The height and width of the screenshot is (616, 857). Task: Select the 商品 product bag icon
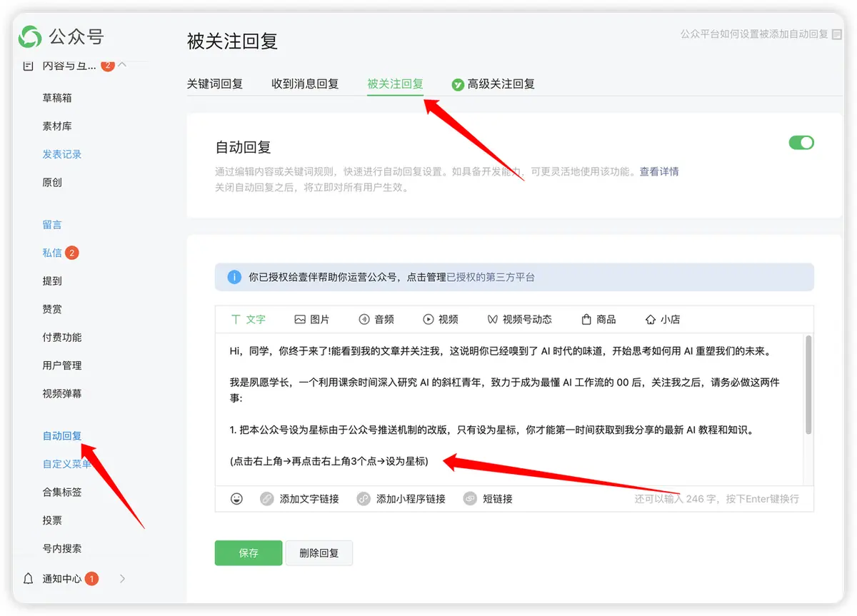pyautogui.click(x=586, y=320)
